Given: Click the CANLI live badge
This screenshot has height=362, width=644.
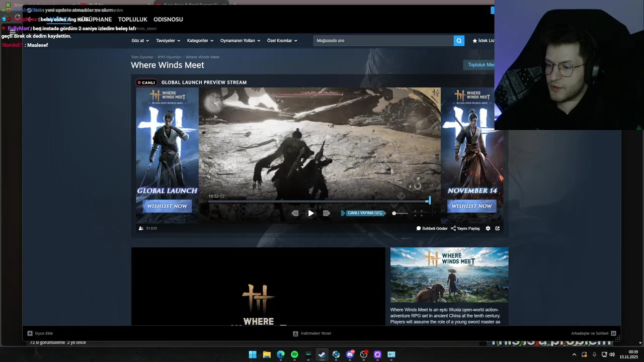Looking at the screenshot, I should point(146,82).
